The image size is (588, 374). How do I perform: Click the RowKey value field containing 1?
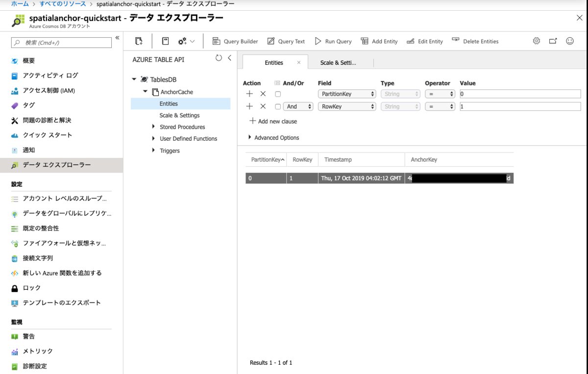pos(520,106)
